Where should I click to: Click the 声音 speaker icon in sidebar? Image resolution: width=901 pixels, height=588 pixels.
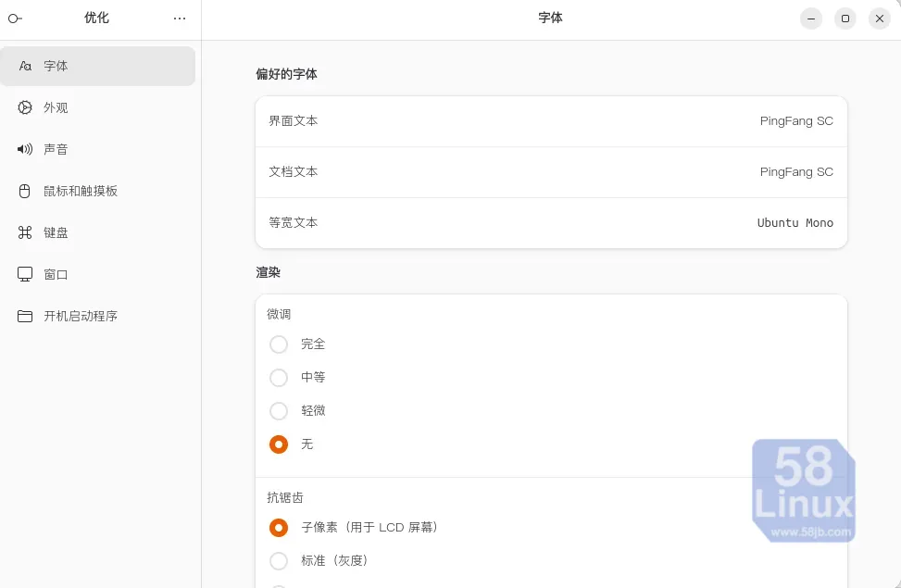pos(25,149)
